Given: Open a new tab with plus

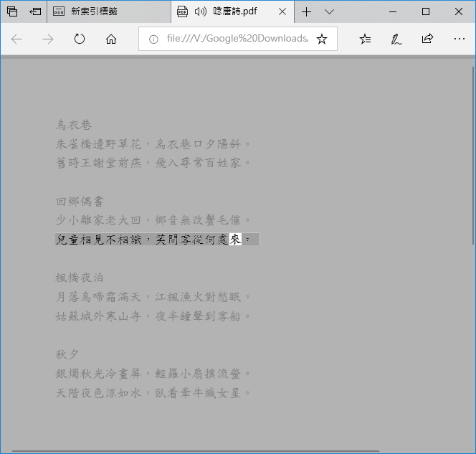Looking at the screenshot, I should [306, 11].
